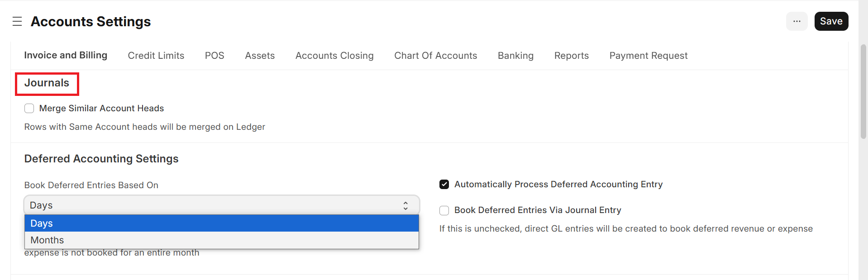Select Days from the dropdown list
Viewport: 868px width, 280px height.
click(222, 223)
